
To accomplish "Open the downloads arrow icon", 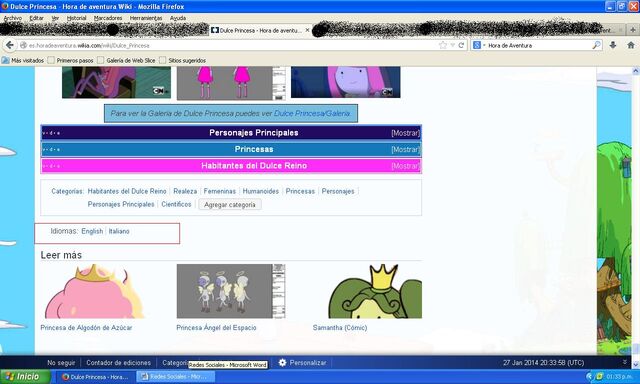I will 613,45.
